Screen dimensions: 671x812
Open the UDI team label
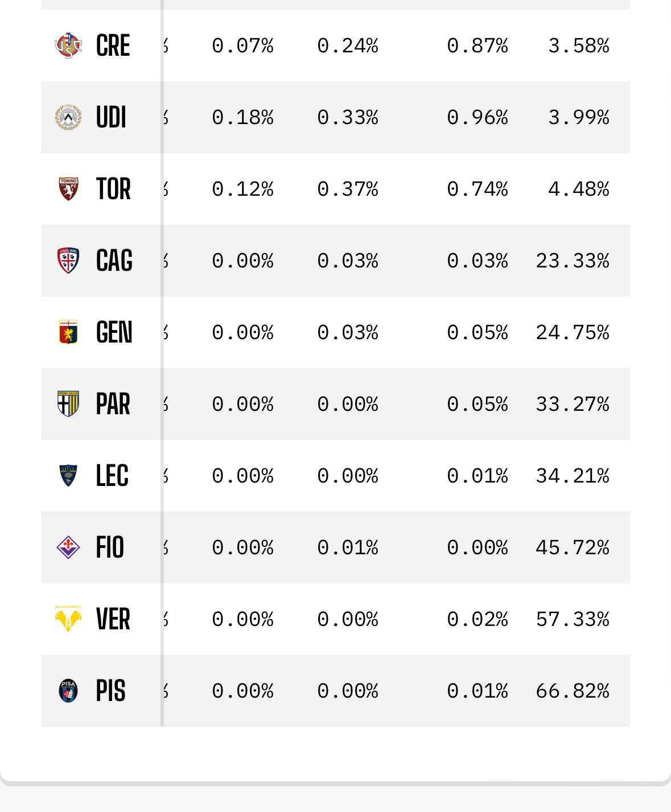(x=111, y=117)
